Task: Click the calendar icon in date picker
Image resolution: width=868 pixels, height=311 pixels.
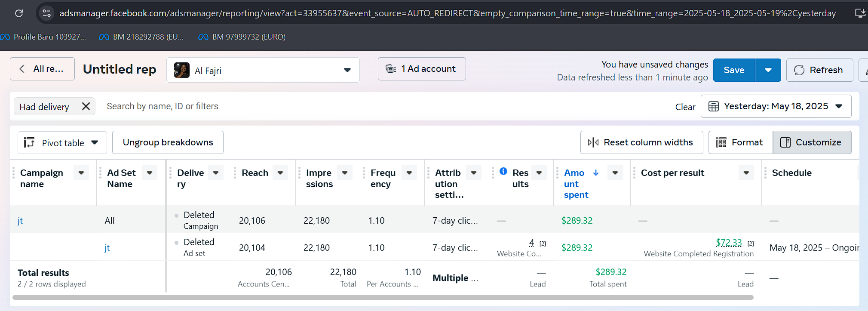Action: click(713, 106)
